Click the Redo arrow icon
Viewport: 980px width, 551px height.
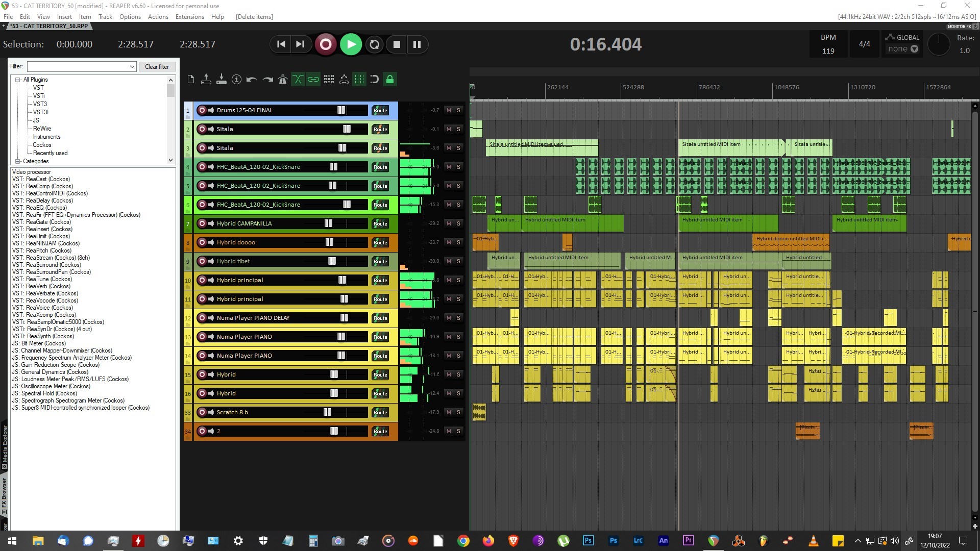pyautogui.click(x=267, y=79)
